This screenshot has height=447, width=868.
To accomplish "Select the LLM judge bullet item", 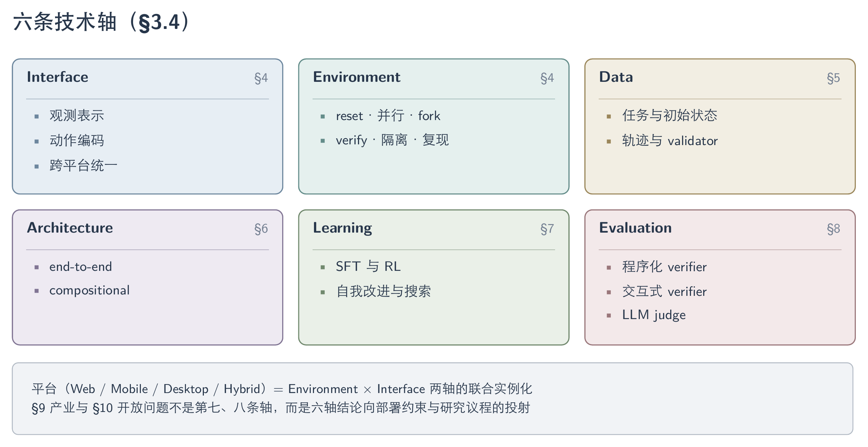I will (654, 315).
